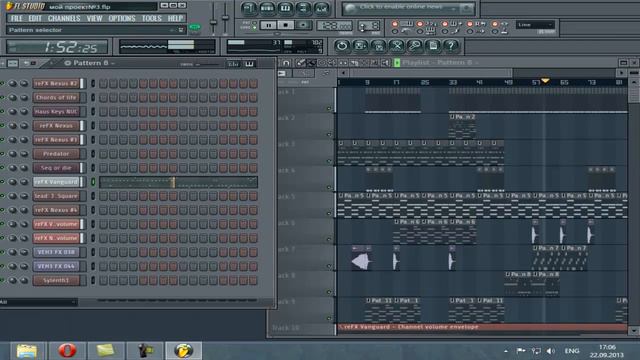Toggle the 3-2-1 countdown before recording
The width and height of the screenshot is (640, 360).
click(x=420, y=24)
